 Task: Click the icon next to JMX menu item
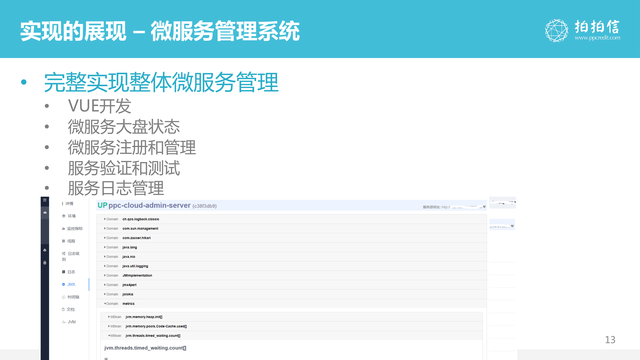coord(63,284)
